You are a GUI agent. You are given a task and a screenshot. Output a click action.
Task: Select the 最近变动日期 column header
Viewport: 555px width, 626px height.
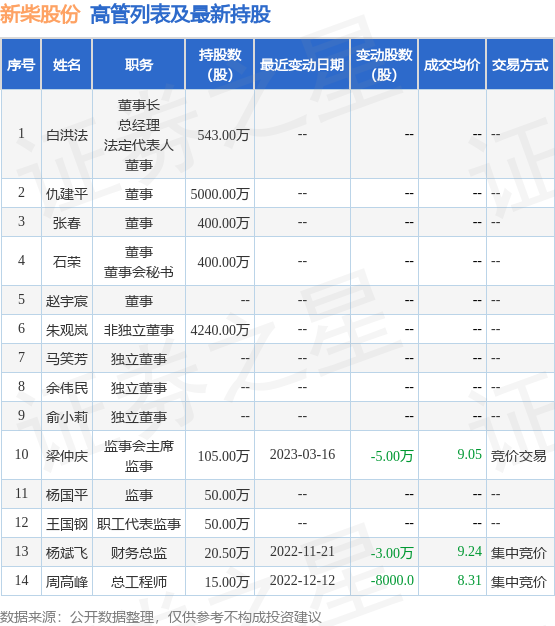click(x=302, y=65)
